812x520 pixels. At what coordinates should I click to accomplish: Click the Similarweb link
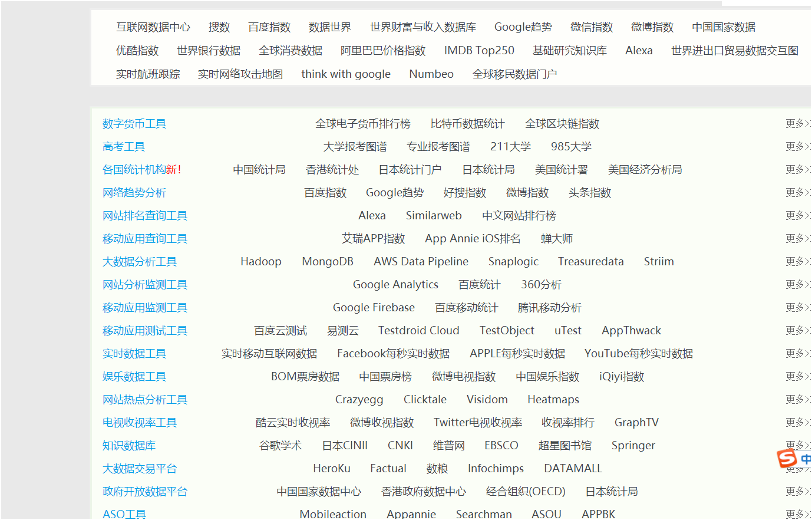[x=434, y=215]
